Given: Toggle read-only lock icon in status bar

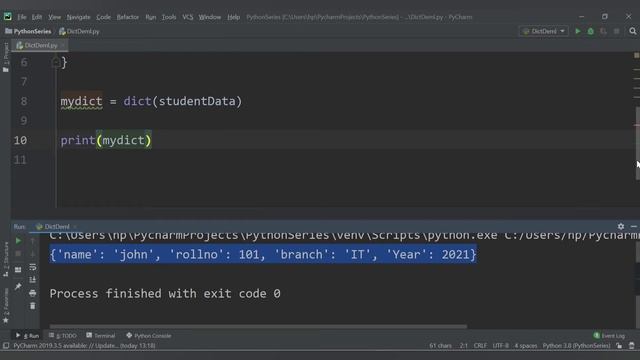Looking at the screenshot, I should pyautogui.click(x=619, y=346).
